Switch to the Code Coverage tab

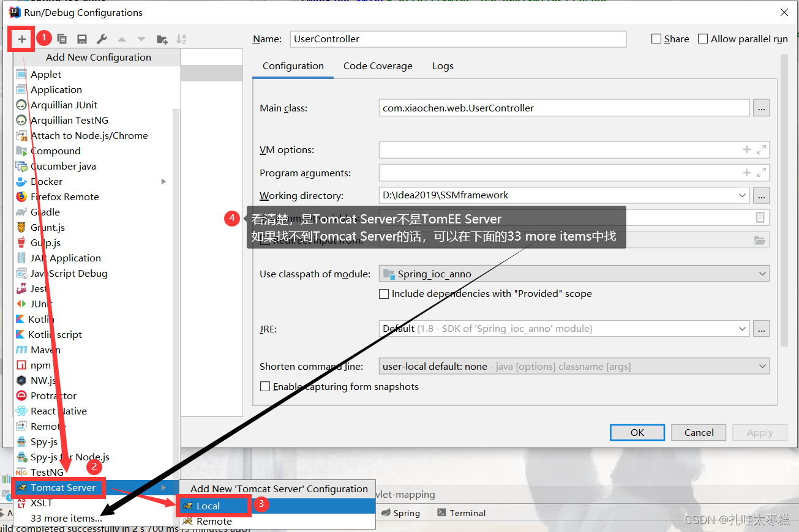378,66
